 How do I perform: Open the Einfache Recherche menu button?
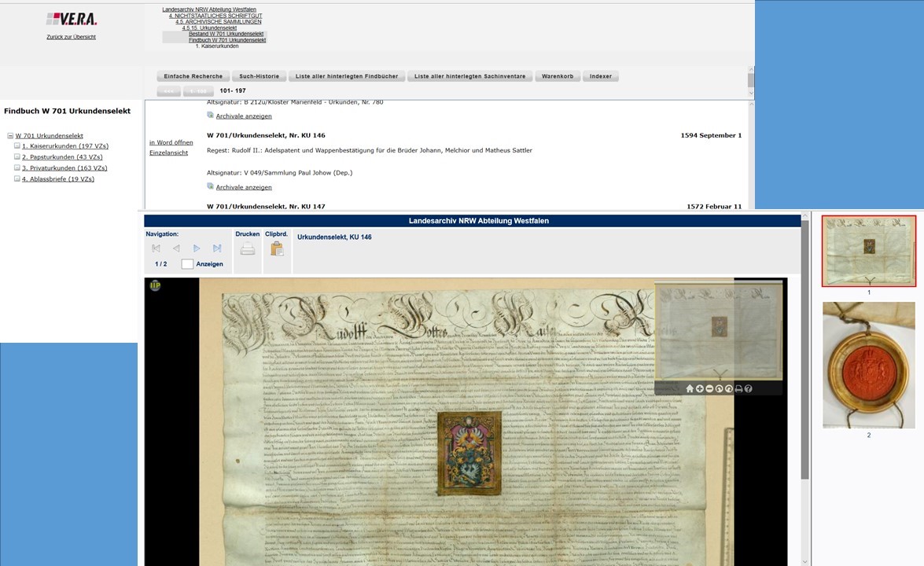pyautogui.click(x=193, y=76)
